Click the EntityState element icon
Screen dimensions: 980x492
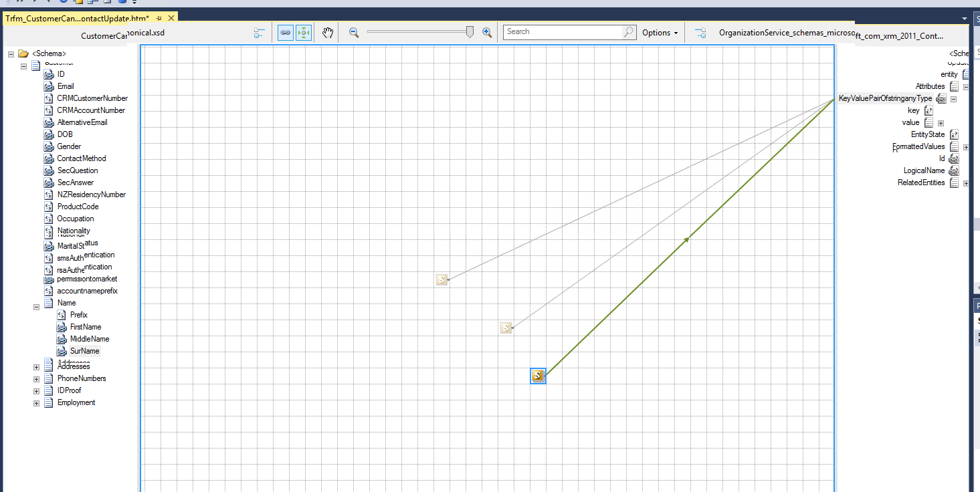[x=954, y=135]
